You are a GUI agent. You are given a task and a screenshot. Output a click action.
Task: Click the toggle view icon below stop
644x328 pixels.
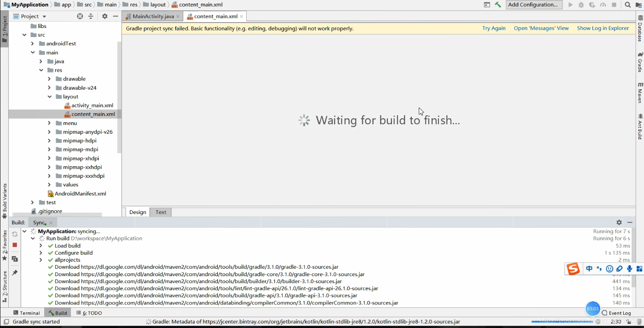[15, 259]
